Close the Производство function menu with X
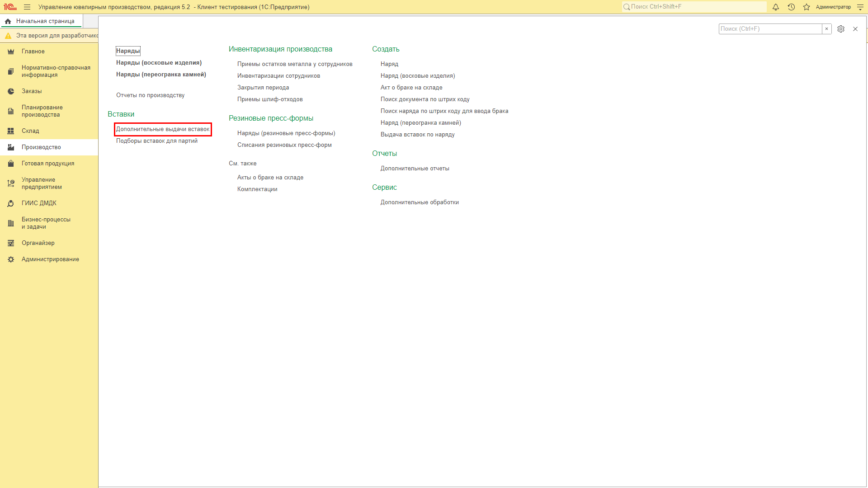Image resolution: width=868 pixels, height=488 pixels. [855, 29]
